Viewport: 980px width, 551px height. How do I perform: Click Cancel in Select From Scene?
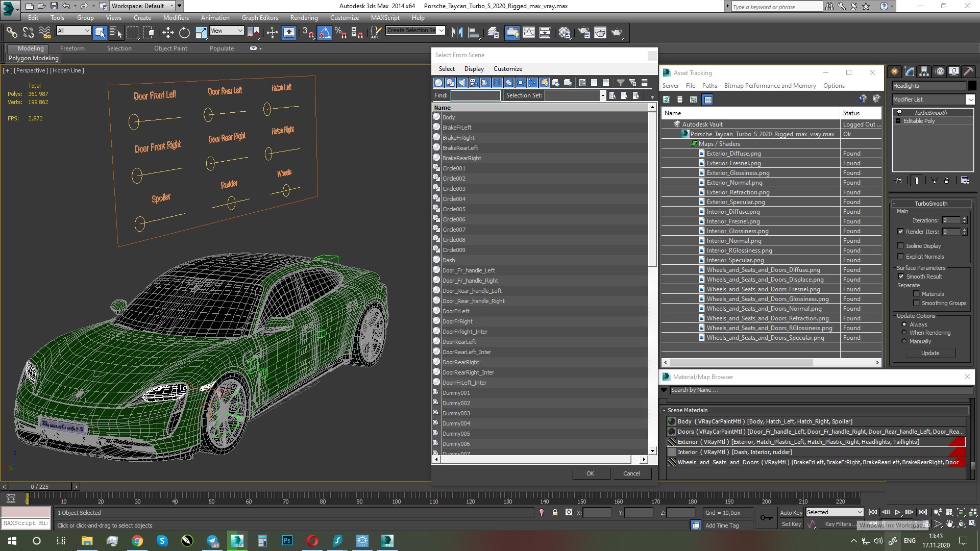pos(631,473)
